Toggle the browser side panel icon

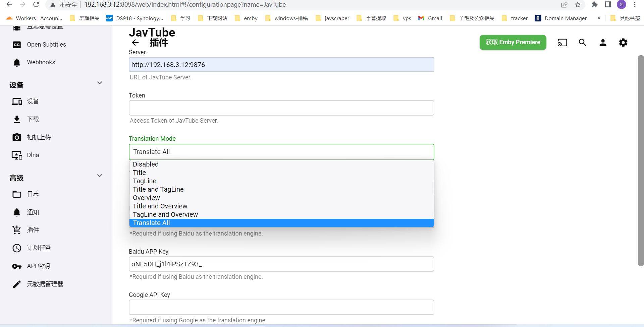[608, 4]
